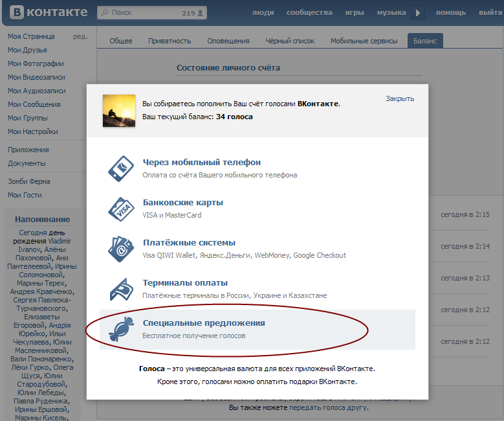Click выйти to log out
504x421 pixels.
tap(491, 12)
